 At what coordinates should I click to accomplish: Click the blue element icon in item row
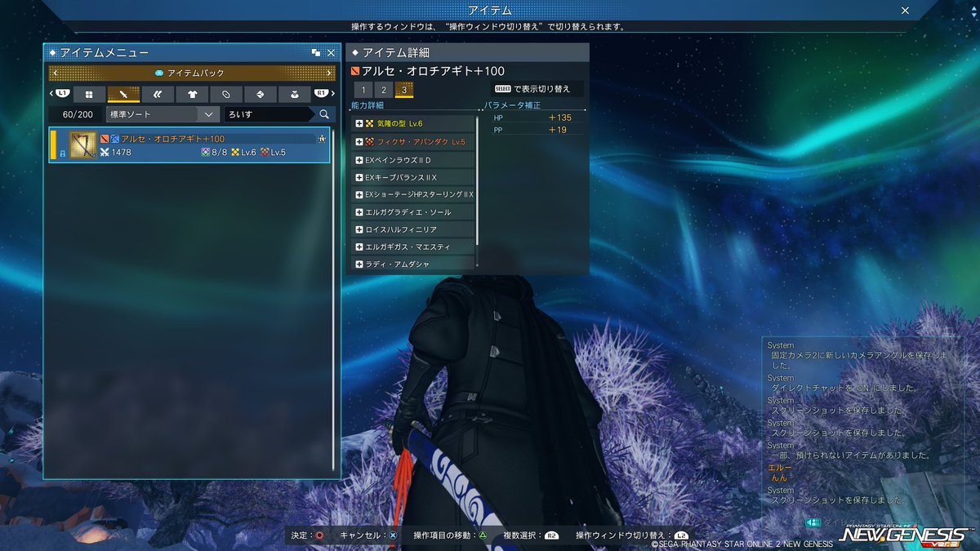point(115,139)
